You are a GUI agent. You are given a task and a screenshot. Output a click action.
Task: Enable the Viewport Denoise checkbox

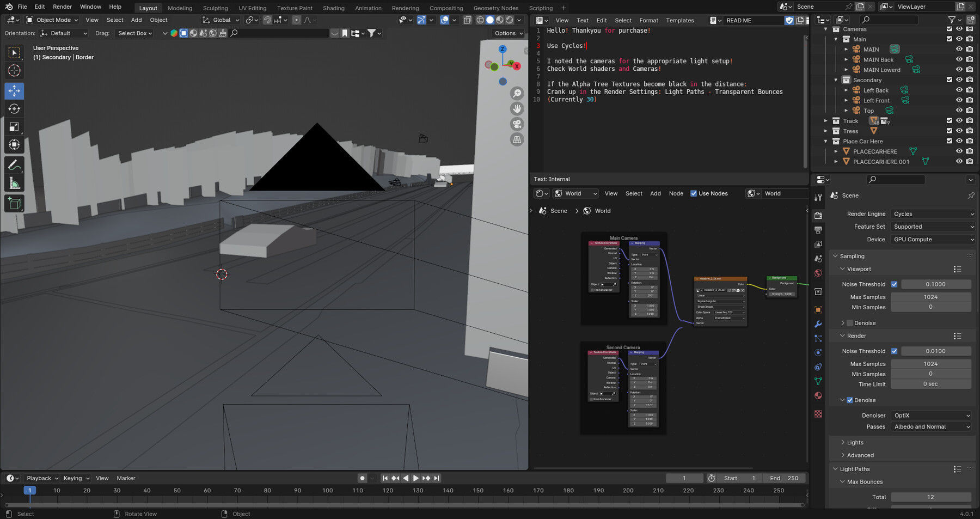(x=849, y=323)
